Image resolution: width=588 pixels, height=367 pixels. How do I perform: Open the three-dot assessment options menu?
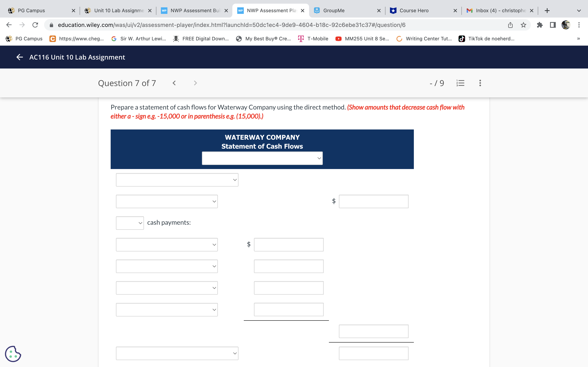480,83
